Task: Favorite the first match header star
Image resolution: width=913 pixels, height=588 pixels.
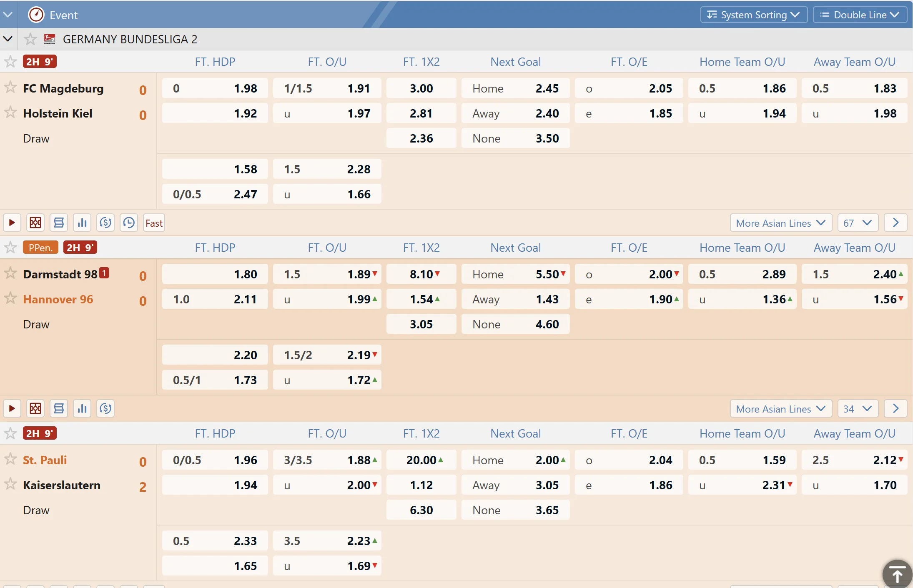Action: coord(10,62)
